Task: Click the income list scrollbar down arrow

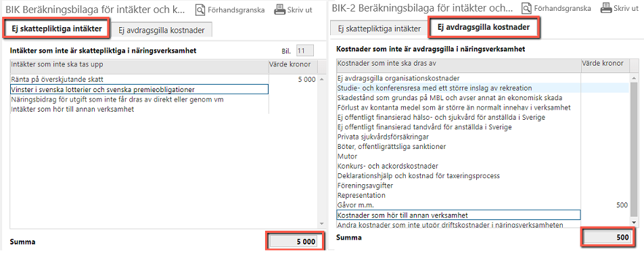Action: pyautogui.click(x=321, y=223)
